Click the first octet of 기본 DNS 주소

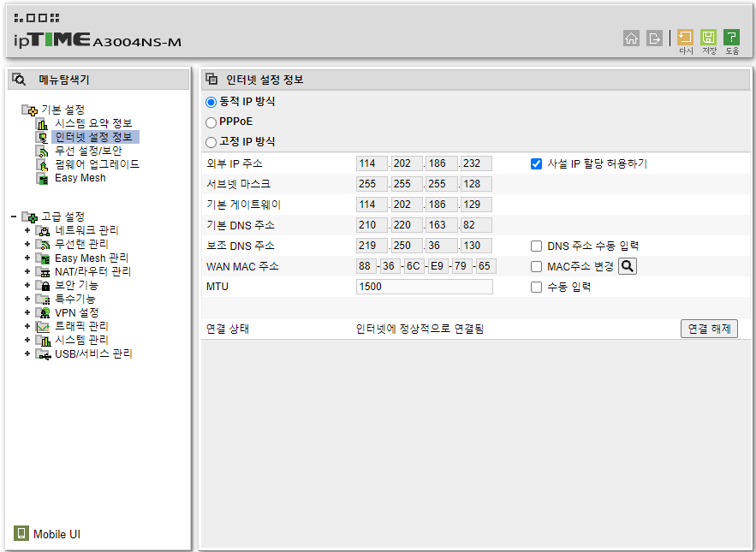click(372, 225)
